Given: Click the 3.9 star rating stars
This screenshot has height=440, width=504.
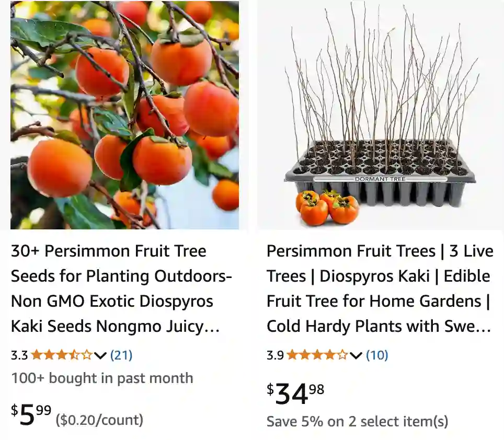Looking at the screenshot, I should pos(317,355).
